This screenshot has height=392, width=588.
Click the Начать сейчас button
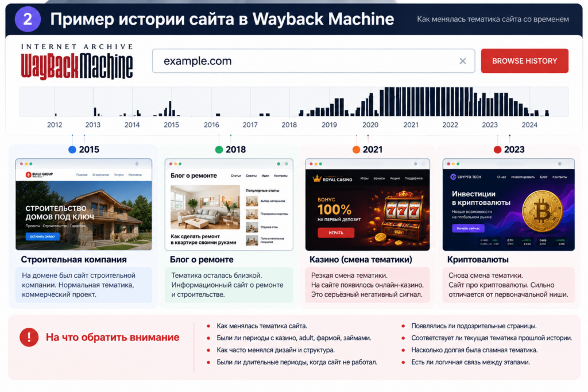pyautogui.click(x=468, y=228)
